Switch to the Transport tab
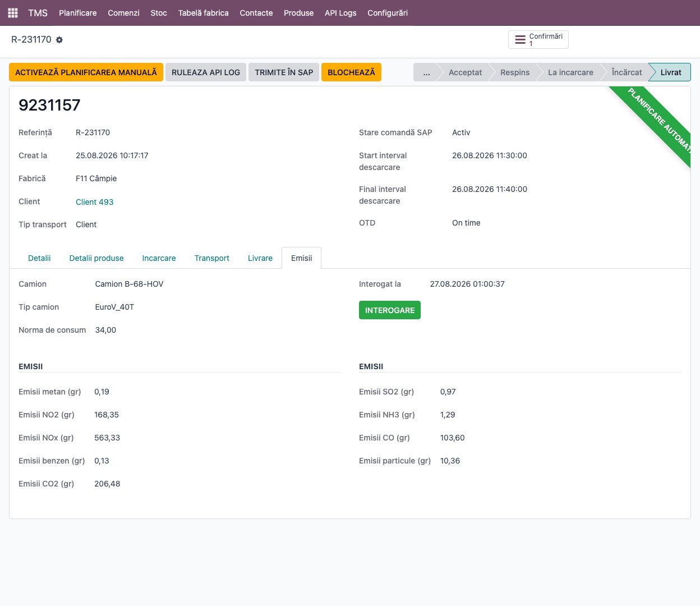 212,258
